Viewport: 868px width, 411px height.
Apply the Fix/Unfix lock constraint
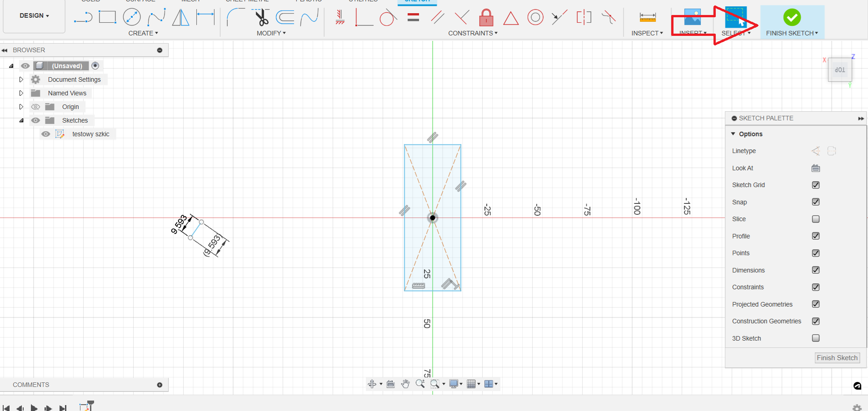[486, 18]
